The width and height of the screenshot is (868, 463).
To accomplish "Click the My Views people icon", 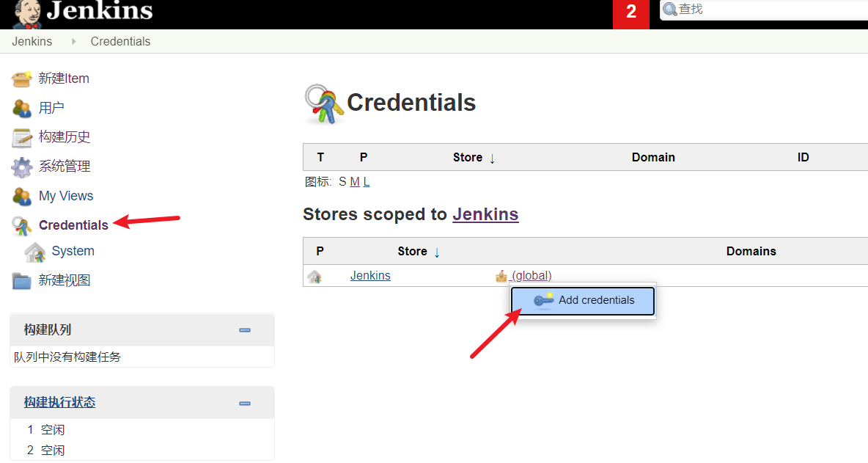I will point(21,197).
